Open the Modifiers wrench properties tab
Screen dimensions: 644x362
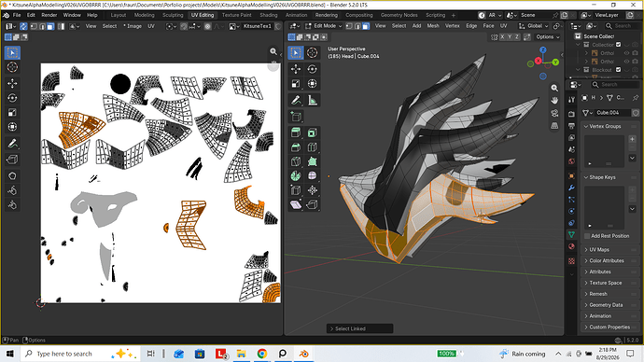[571, 188]
